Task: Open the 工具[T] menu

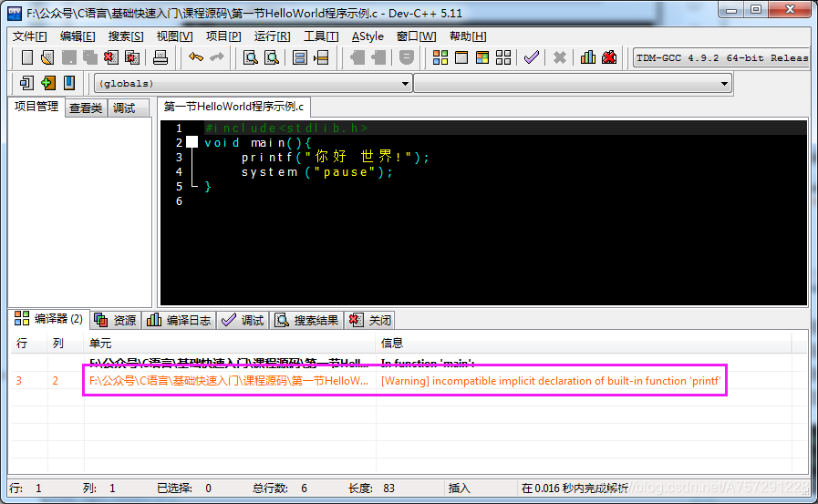Action: point(321,36)
